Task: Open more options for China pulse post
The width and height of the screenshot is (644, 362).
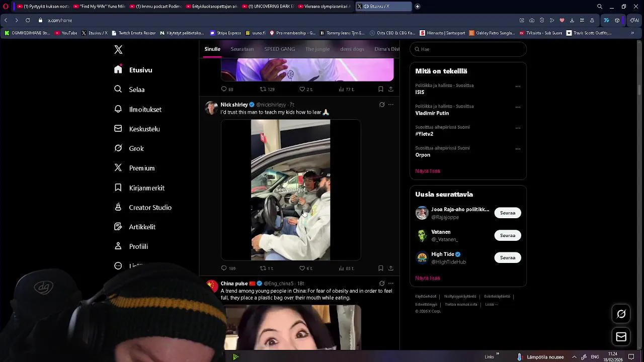Action: click(391, 284)
